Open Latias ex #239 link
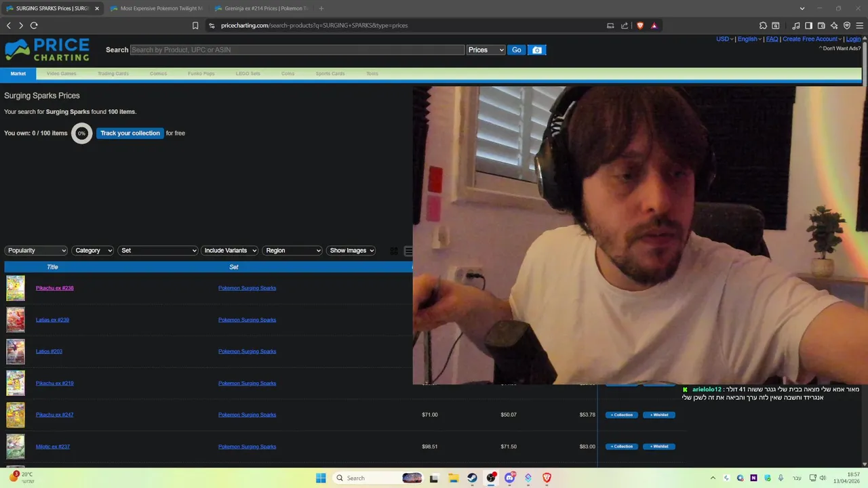The height and width of the screenshot is (488, 868). click(x=52, y=320)
